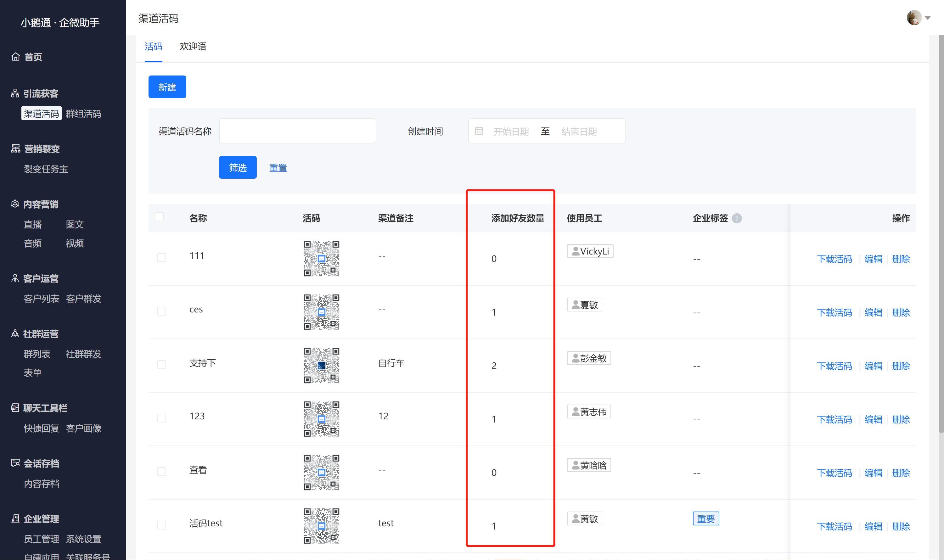Open 表单 in the sidebar
Viewport: 944px width, 560px height.
(32, 373)
